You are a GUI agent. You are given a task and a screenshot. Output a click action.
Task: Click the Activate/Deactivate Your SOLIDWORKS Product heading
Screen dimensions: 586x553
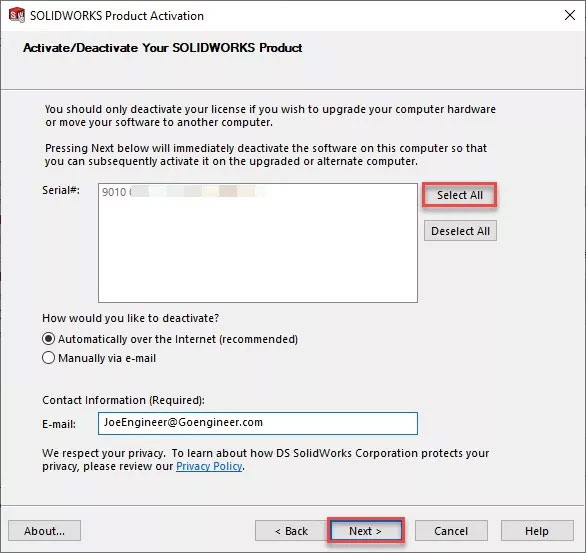click(x=163, y=48)
